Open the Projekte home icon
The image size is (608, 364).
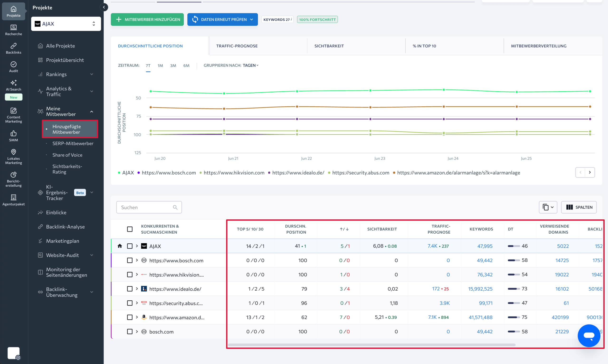[14, 11]
